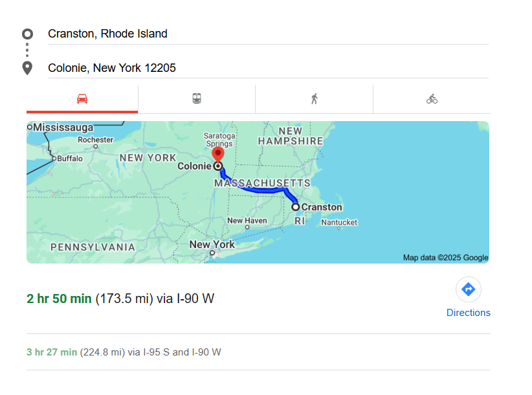532x395 pixels.
Task: Click the blue route line on the map
Action: click(x=259, y=190)
